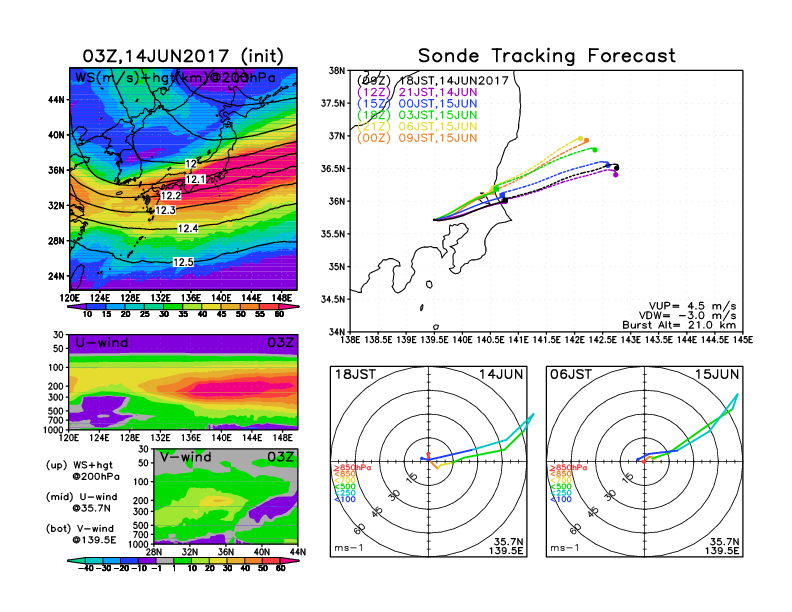The height and width of the screenshot is (612, 792).
Task: Select the purple (12Z) 21JST,14JUN legend entry
Action: click(417, 92)
